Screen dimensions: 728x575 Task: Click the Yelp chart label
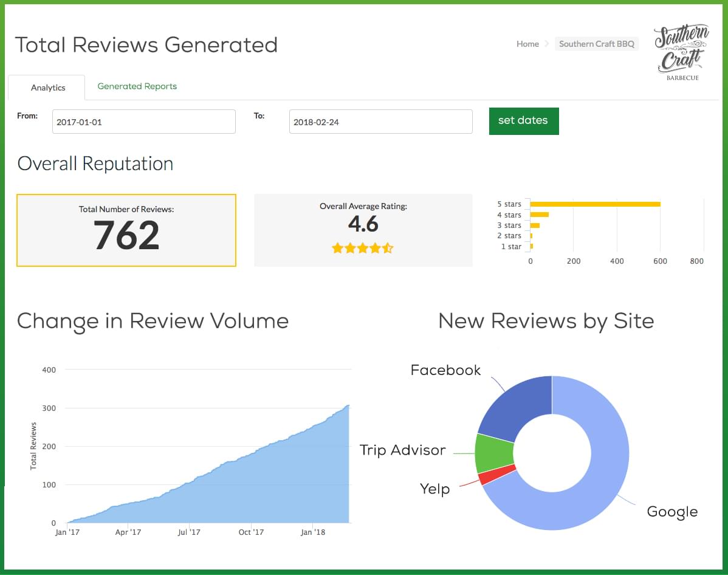(x=435, y=489)
